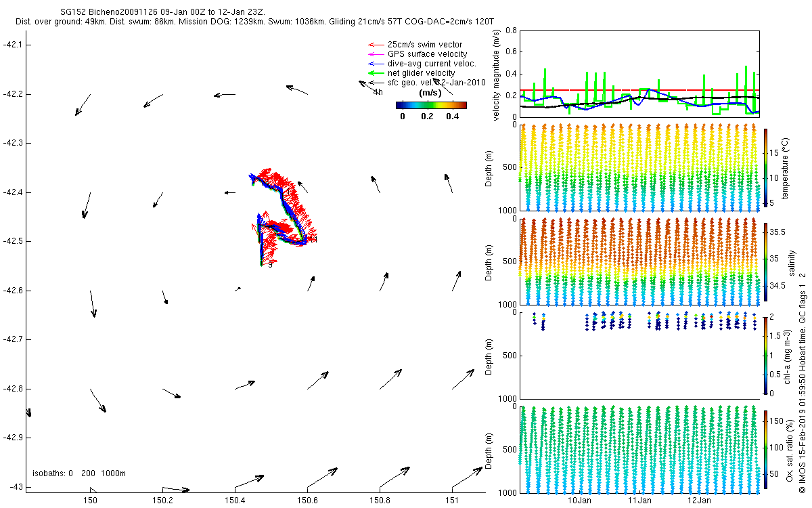The height and width of the screenshot is (508, 812).
Task: Click the green net glider velocity legend arrow
Action: (375, 73)
